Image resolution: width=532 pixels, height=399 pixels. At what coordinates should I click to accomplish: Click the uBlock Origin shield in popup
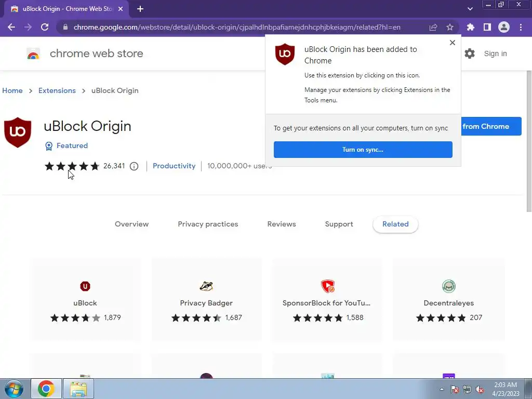pos(285,54)
